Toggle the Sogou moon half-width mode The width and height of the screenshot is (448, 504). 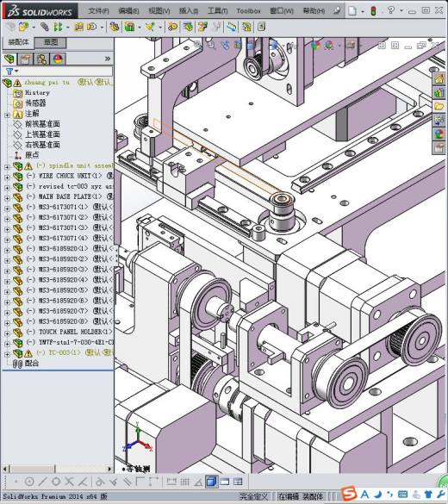tap(378, 494)
